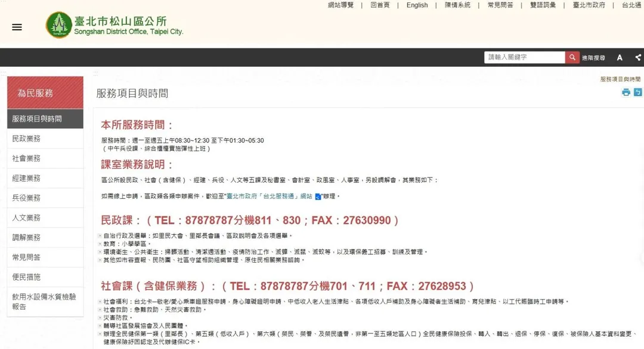The image size is (644, 349).
Task: Click the keyword search input field
Action: pos(525,57)
